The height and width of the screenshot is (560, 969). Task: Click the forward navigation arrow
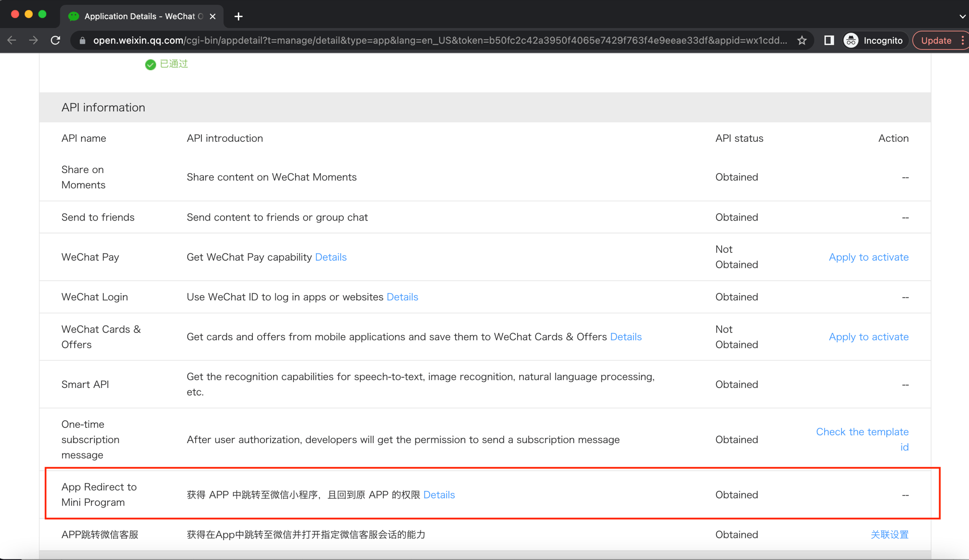click(x=33, y=40)
